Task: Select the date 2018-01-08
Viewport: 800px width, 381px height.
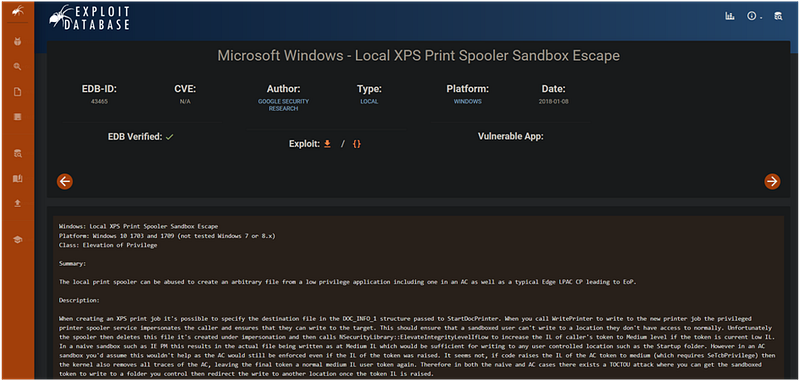Action: point(554,101)
